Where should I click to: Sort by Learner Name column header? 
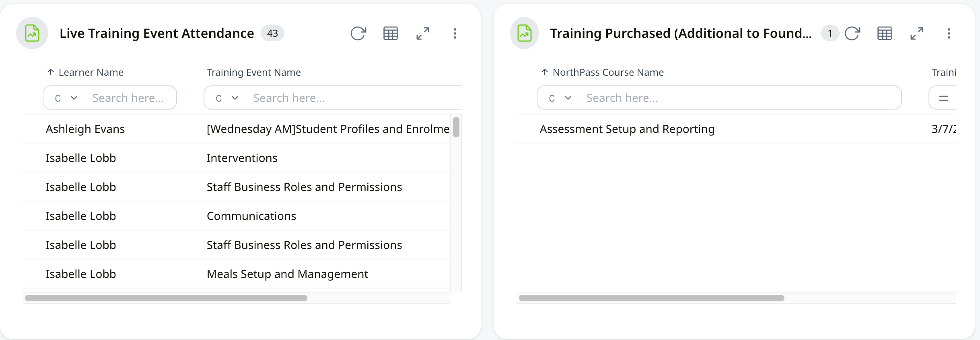coord(91,73)
